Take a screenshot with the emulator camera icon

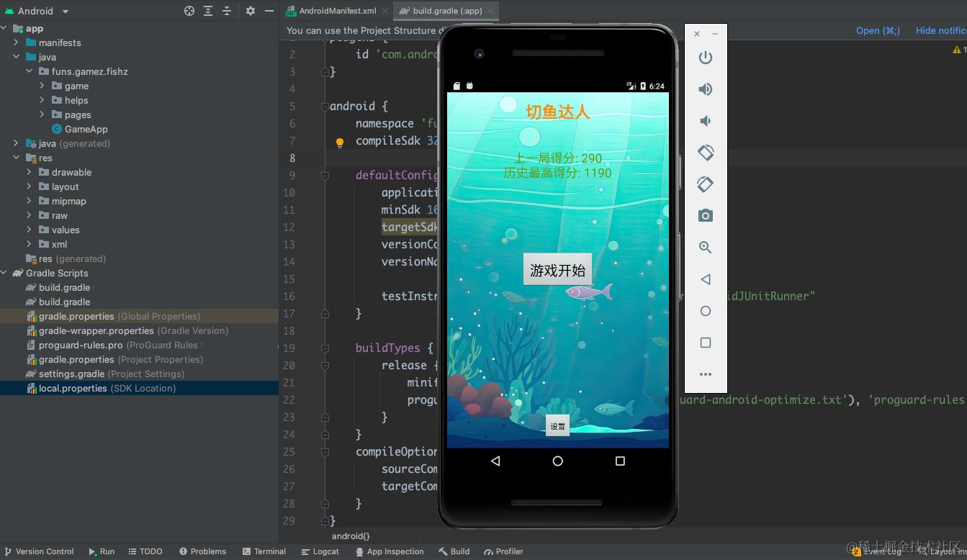(705, 215)
